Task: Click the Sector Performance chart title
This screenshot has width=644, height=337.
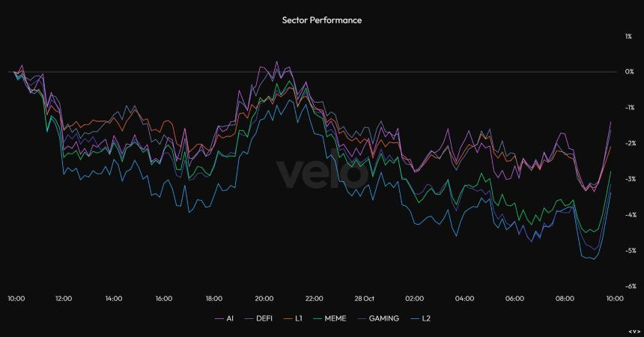Action: coord(321,20)
